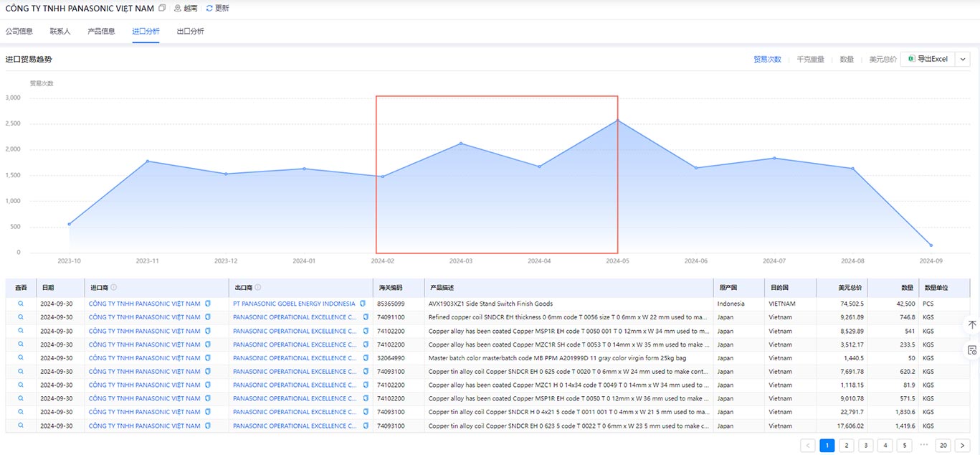
Task: Switch to the 出口分析 tab
Action: 190,31
